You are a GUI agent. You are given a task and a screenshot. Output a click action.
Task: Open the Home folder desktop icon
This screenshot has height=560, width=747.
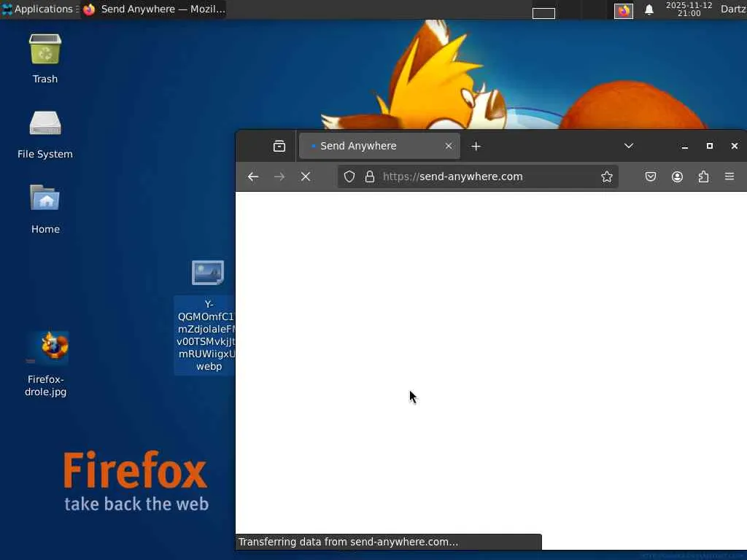coord(45,209)
